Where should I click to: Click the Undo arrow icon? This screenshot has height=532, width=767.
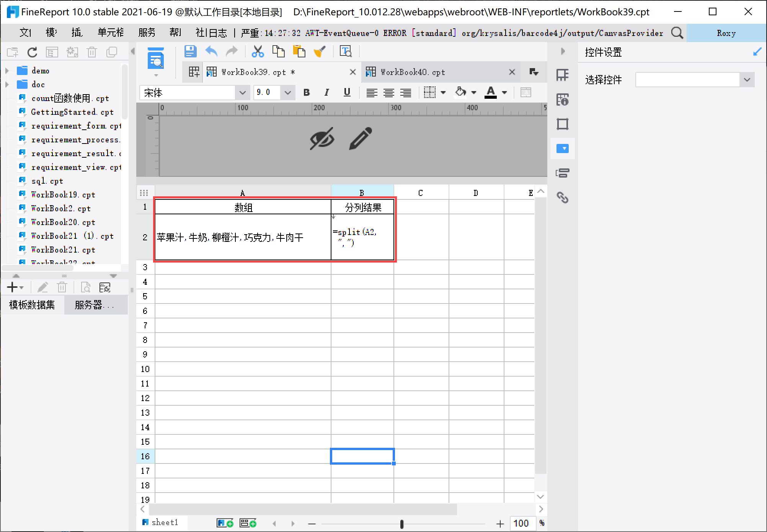click(x=211, y=51)
